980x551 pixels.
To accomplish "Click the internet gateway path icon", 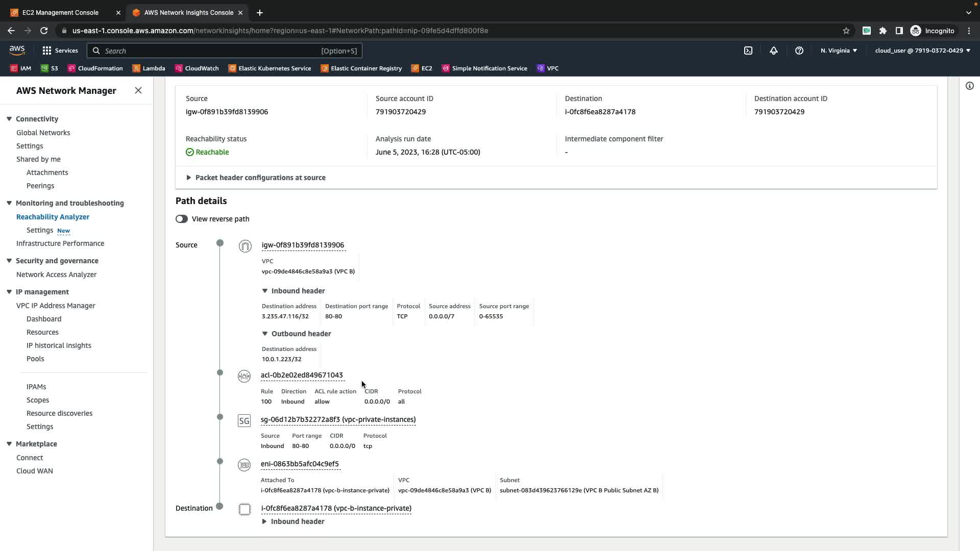I will click(245, 246).
